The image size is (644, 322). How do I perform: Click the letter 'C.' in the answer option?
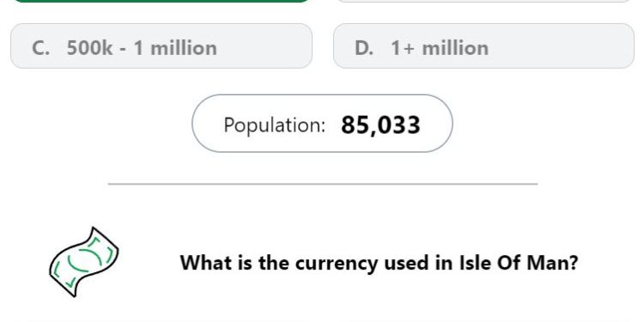click(x=40, y=48)
